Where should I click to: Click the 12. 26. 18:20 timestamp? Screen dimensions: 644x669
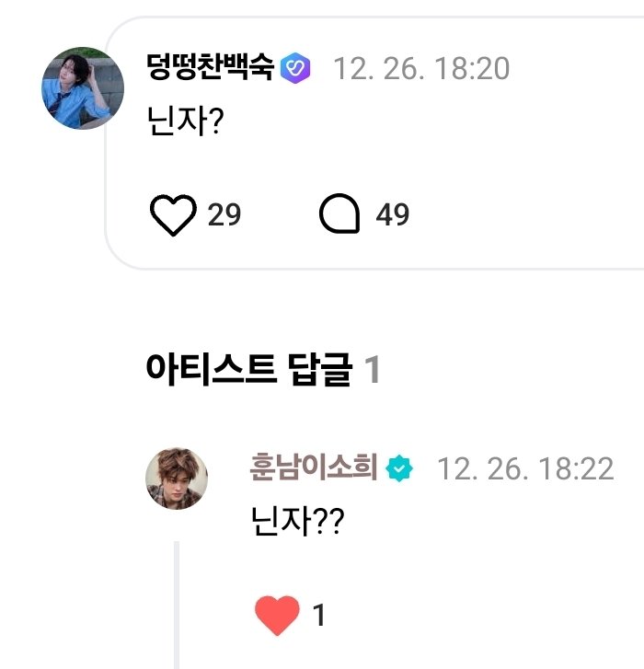(420, 68)
